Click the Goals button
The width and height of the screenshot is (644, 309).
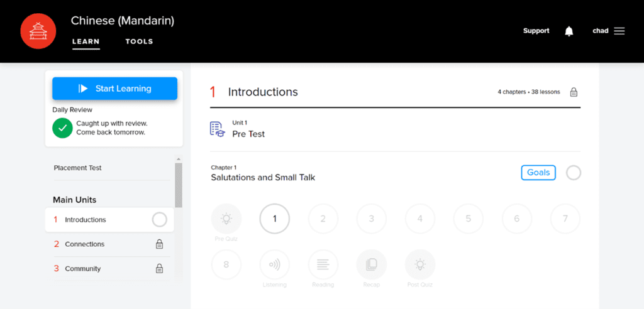pos(538,173)
